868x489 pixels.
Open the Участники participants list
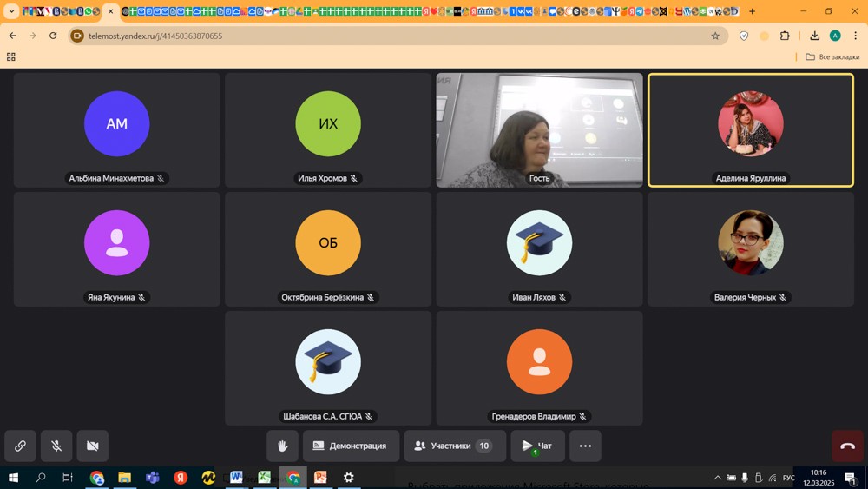(x=454, y=446)
